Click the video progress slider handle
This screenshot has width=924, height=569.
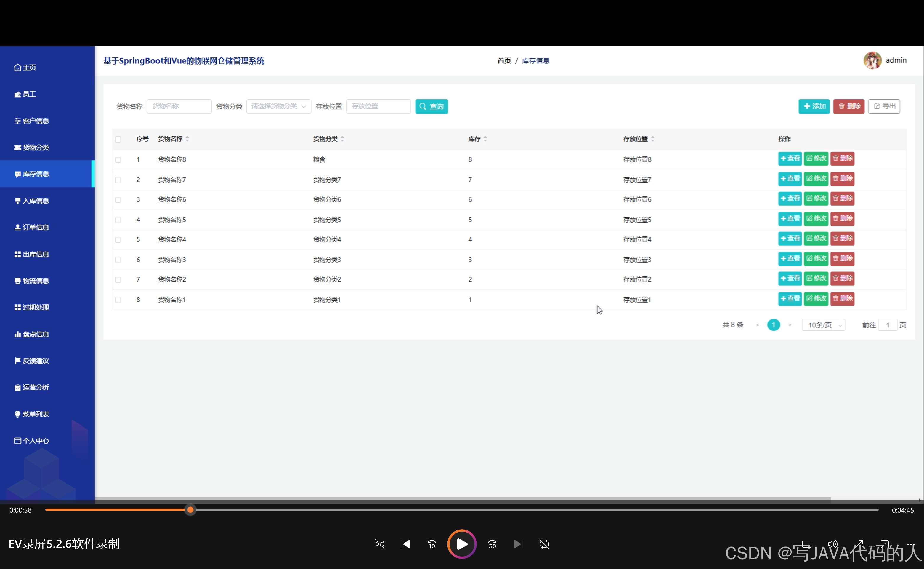190,510
